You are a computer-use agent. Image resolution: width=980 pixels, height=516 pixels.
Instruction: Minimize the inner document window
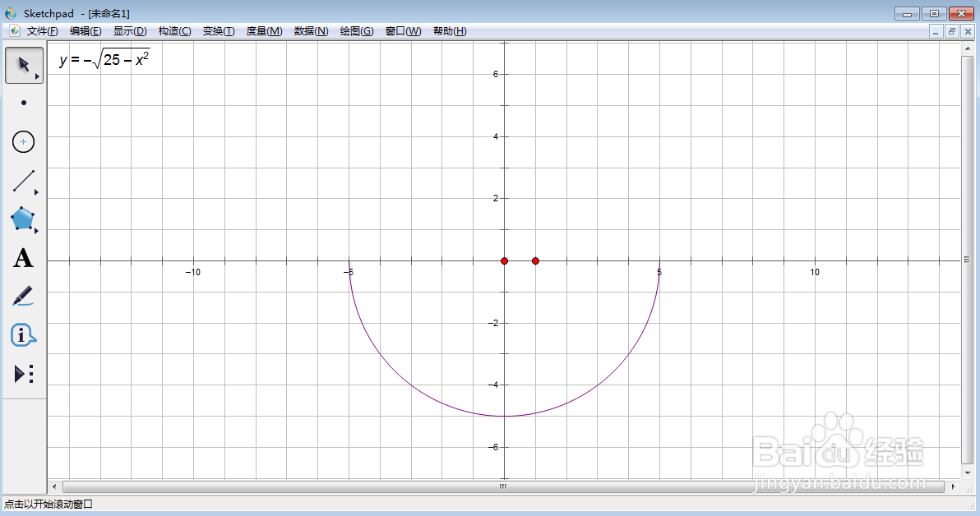coord(936,31)
